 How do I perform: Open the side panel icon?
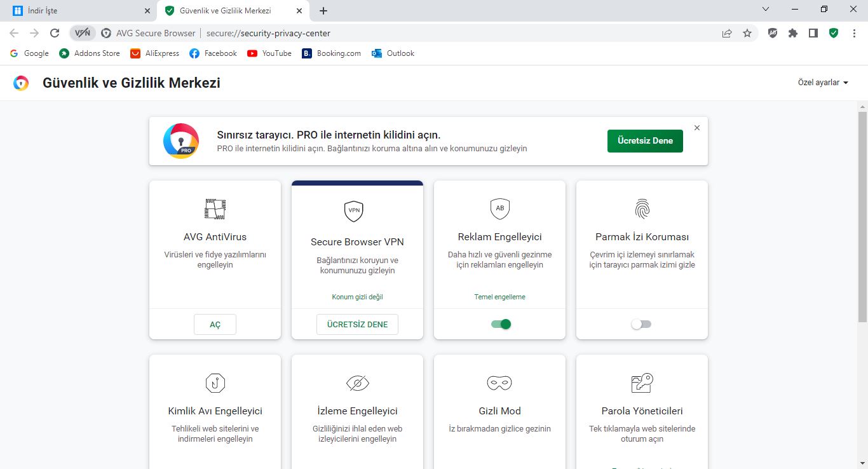pos(813,33)
